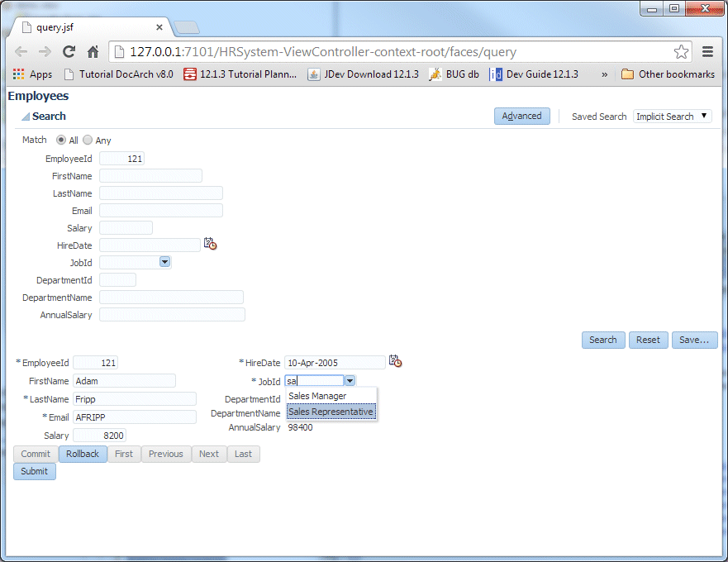The image size is (728, 562).
Task: Open the Saved Search dropdown
Action: click(x=673, y=116)
